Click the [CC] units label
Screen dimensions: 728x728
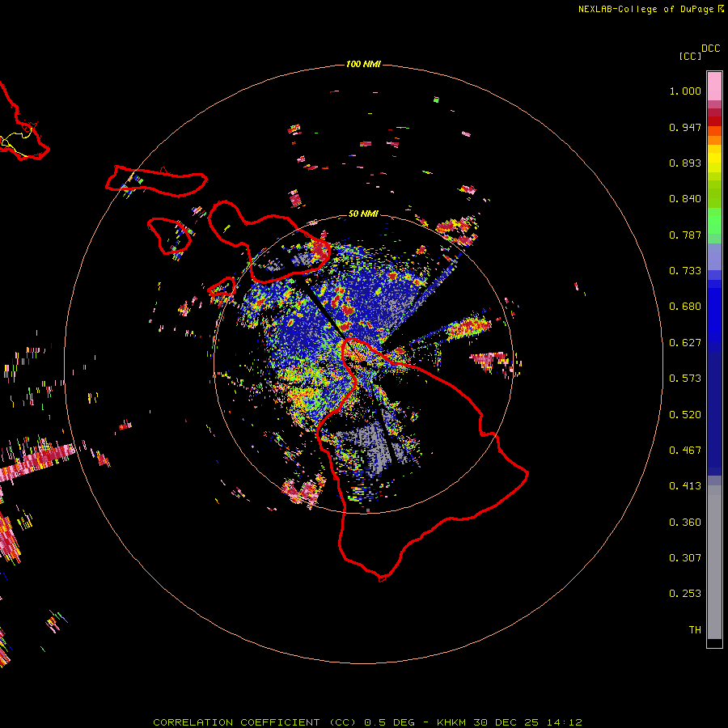[690, 56]
